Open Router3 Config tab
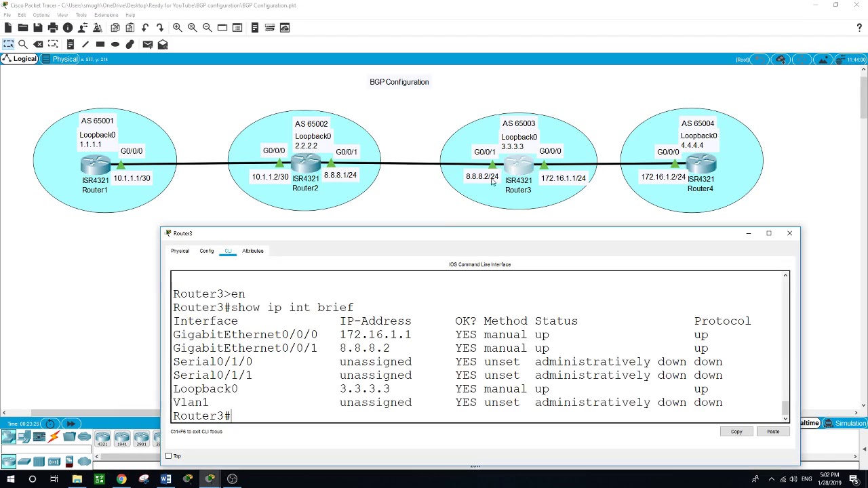The image size is (868, 488). [x=207, y=251]
